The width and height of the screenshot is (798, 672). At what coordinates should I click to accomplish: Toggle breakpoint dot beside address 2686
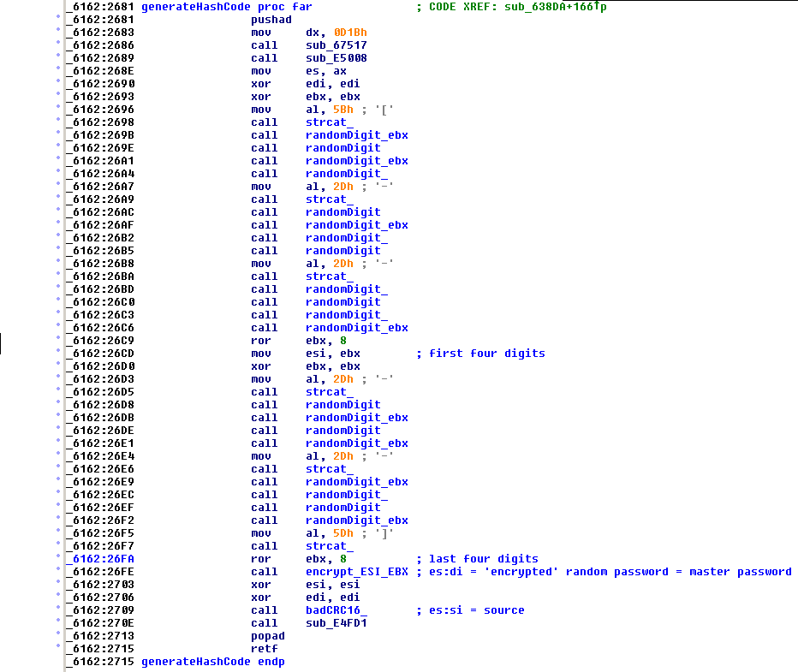pyautogui.click(x=58, y=43)
